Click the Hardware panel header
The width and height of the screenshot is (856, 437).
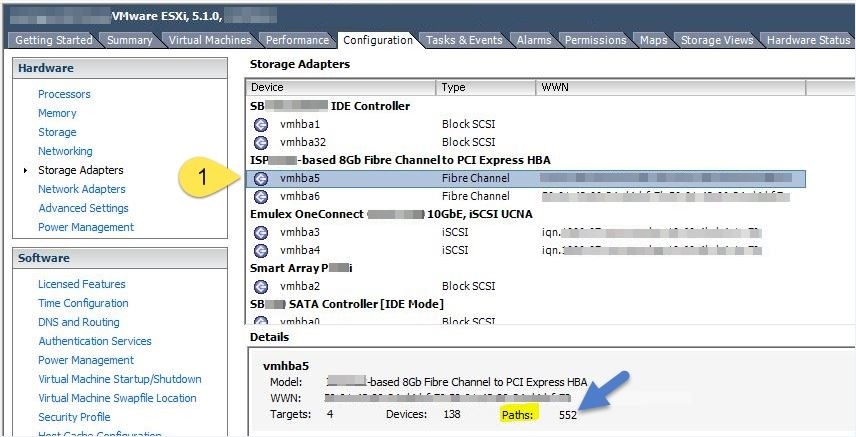120,68
